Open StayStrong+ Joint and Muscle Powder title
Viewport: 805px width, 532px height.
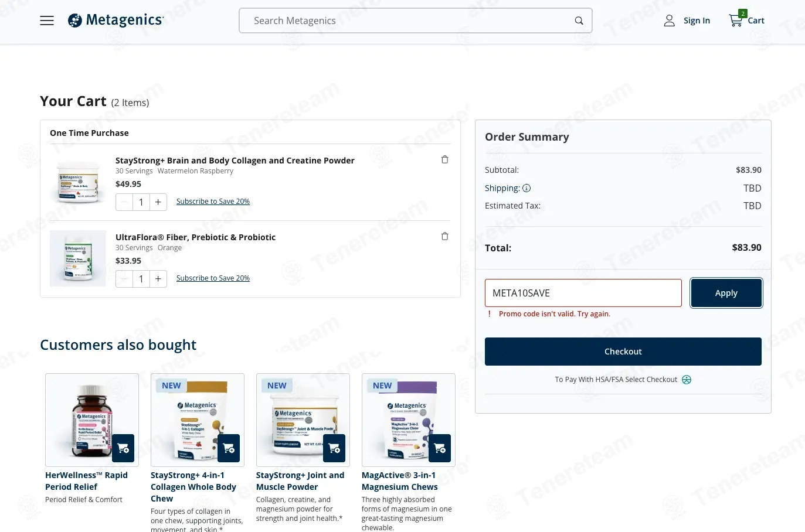(x=300, y=481)
